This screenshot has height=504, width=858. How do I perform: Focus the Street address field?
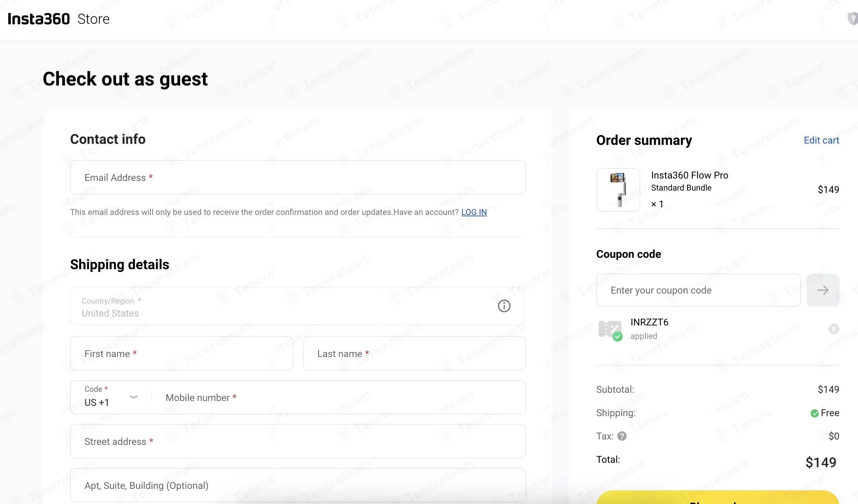(298, 441)
